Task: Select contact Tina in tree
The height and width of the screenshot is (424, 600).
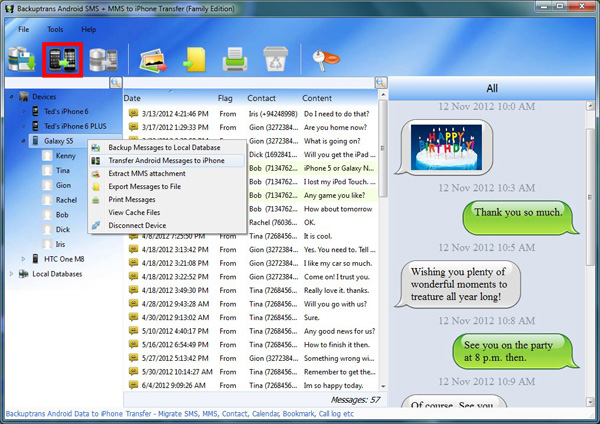Action: click(63, 170)
